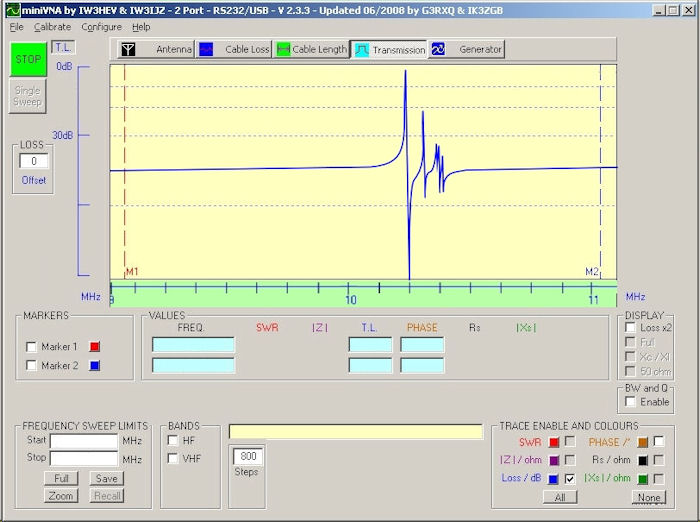Enable the Marker 2 checkbox
Viewport: 700px width, 522px height.
pos(31,366)
